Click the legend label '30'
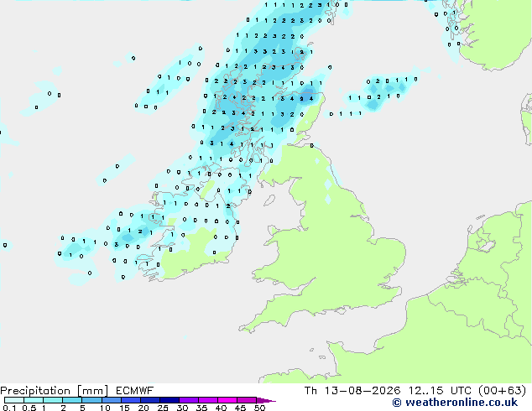The image size is (532, 411). click(x=182, y=408)
